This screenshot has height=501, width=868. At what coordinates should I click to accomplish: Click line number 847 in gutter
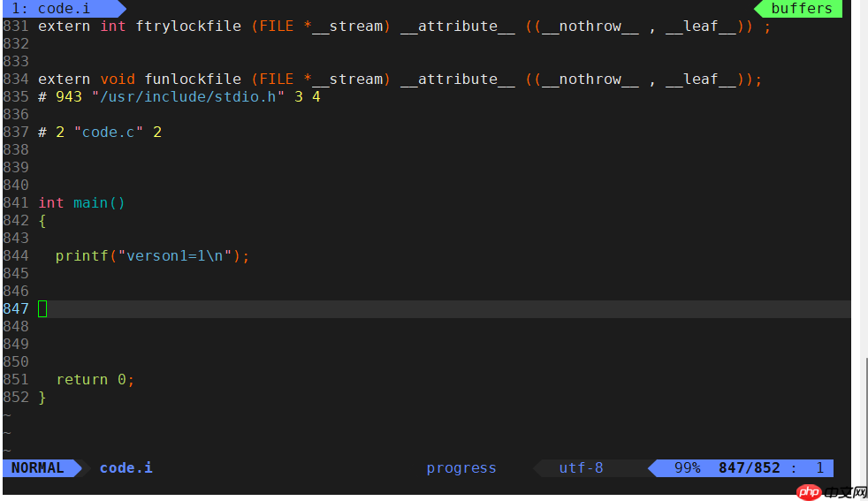[x=16, y=309]
